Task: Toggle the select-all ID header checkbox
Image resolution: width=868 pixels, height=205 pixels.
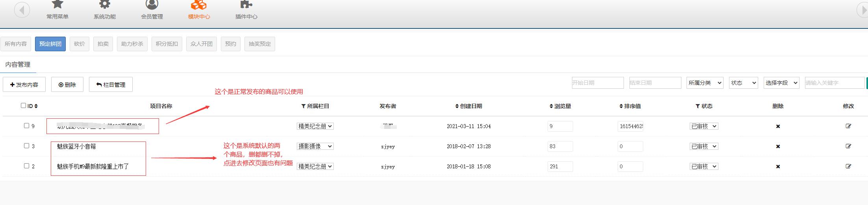Action: (23, 106)
